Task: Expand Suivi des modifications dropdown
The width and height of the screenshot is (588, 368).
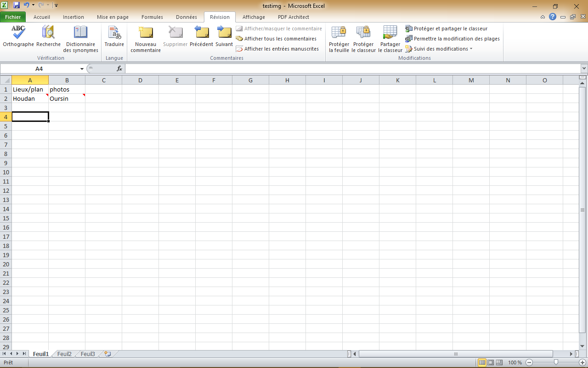Action: [471, 49]
